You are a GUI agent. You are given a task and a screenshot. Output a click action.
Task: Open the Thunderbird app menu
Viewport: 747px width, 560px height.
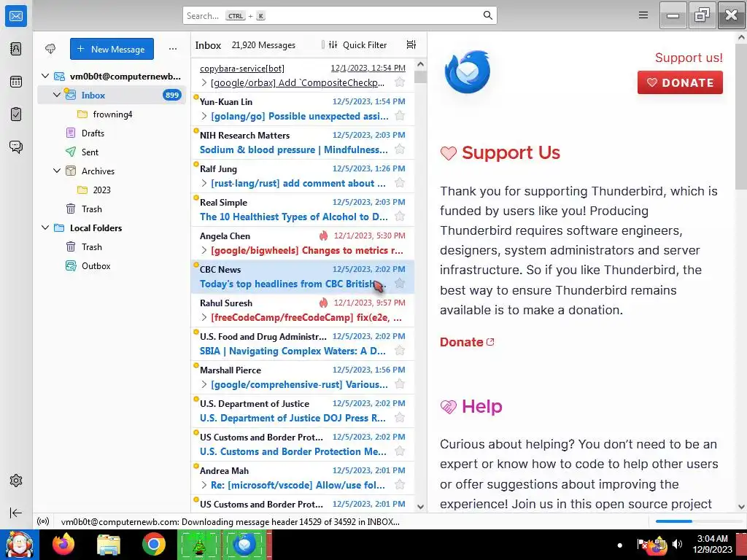point(643,15)
